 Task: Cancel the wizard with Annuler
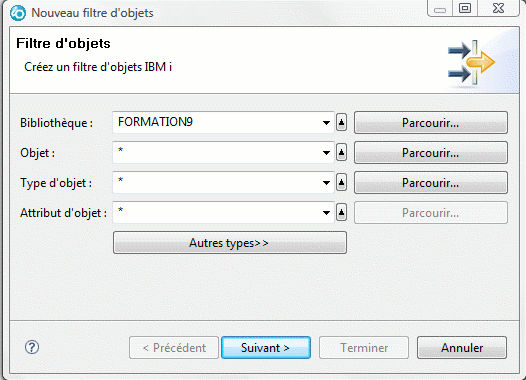coord(462,348)
